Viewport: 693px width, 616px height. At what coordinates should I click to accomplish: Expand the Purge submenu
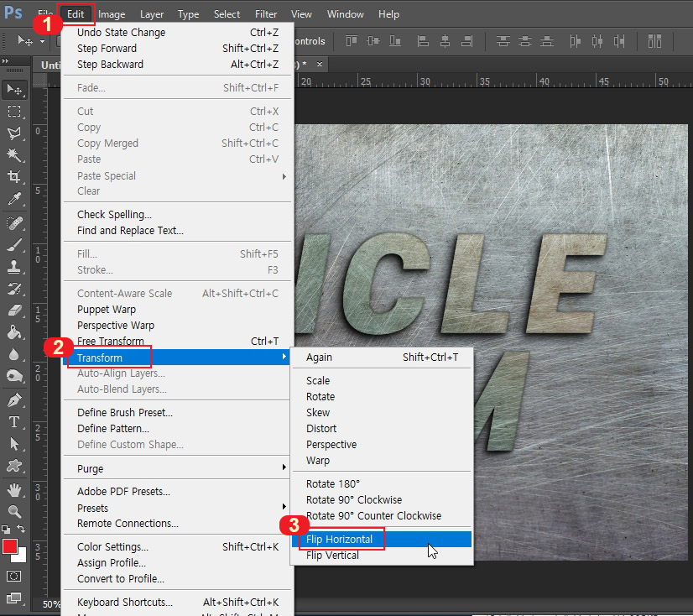pos(177,468)
